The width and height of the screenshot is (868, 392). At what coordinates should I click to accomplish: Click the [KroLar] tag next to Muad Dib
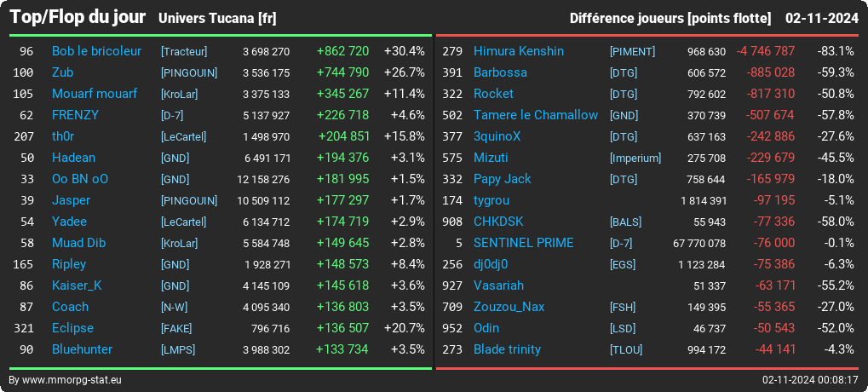click(179, 244)
